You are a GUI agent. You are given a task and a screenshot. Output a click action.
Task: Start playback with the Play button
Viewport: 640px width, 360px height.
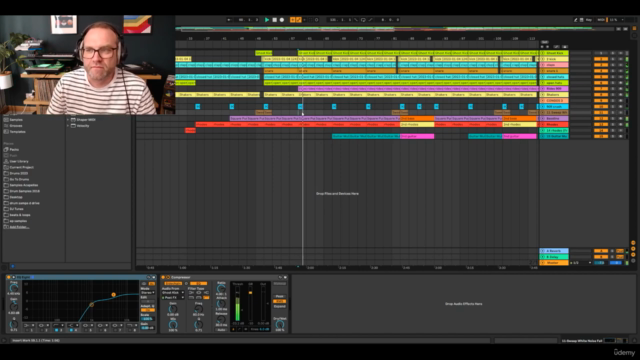pos(267,20)
